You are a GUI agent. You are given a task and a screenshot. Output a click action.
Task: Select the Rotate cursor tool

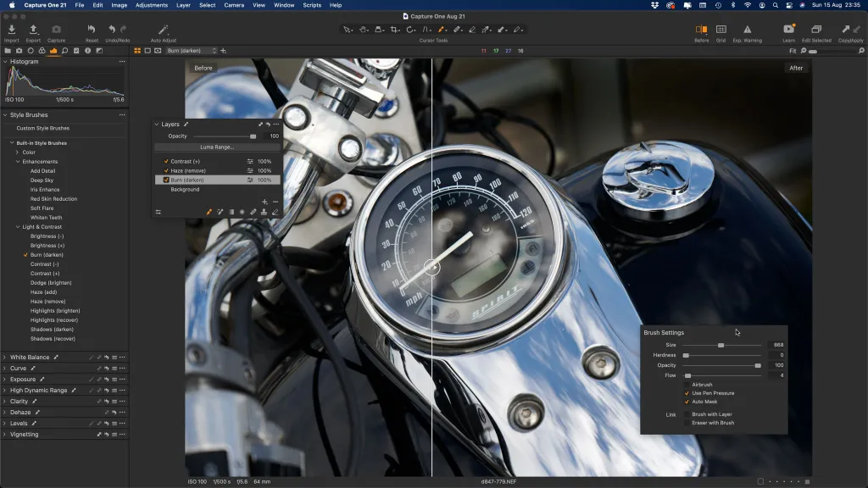coord(410,30)
